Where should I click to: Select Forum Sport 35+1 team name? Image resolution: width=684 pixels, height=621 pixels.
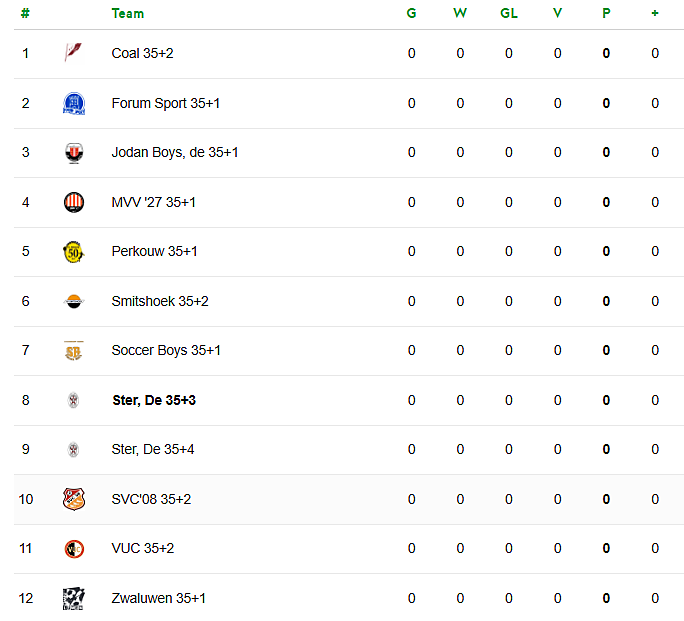[x=165, y=103]
